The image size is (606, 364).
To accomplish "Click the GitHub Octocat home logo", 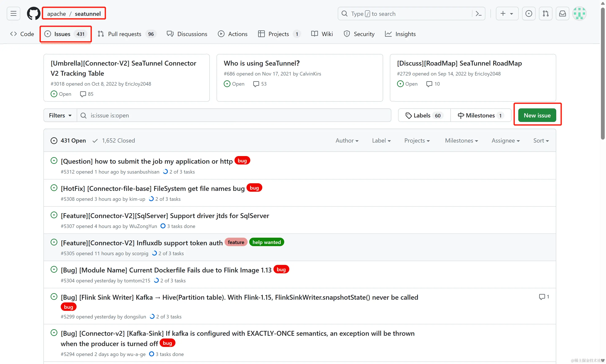I will pyautogui.click(x=33, y=13).
